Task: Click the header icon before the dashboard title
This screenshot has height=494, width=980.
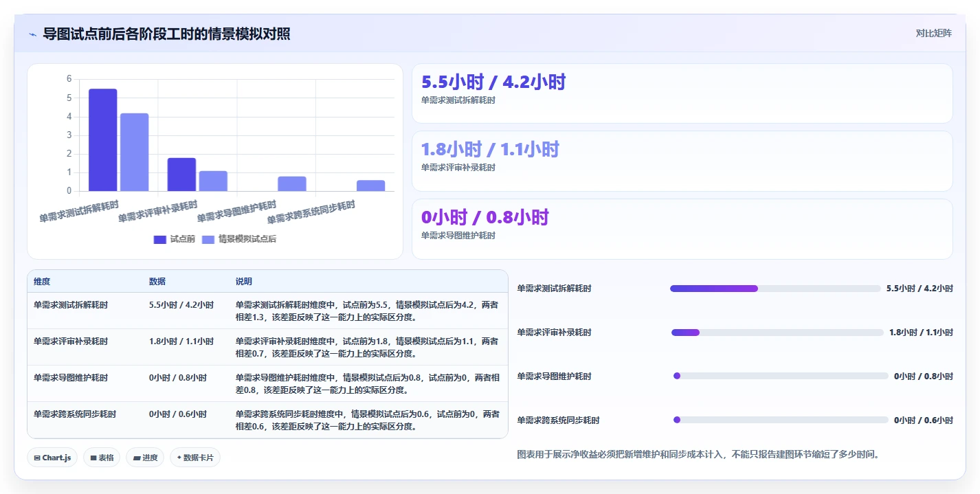Action: (32, 34)
